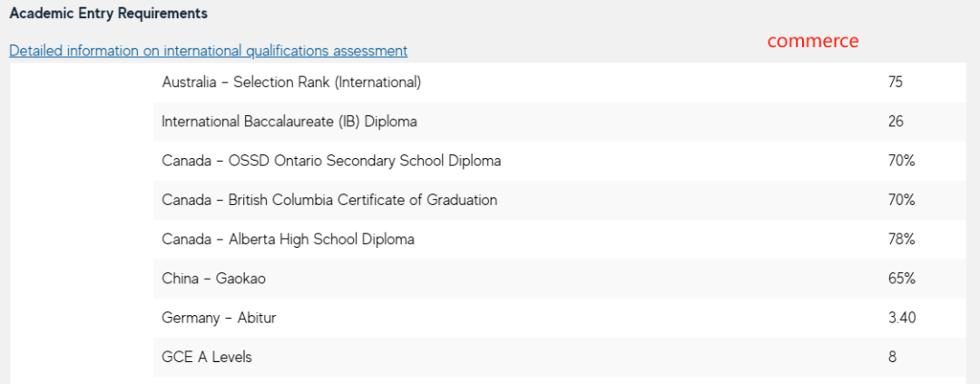Click the empty cell left of Gaokao row
The width and height of the screenshot is (980, 384).
pos(83,279)
